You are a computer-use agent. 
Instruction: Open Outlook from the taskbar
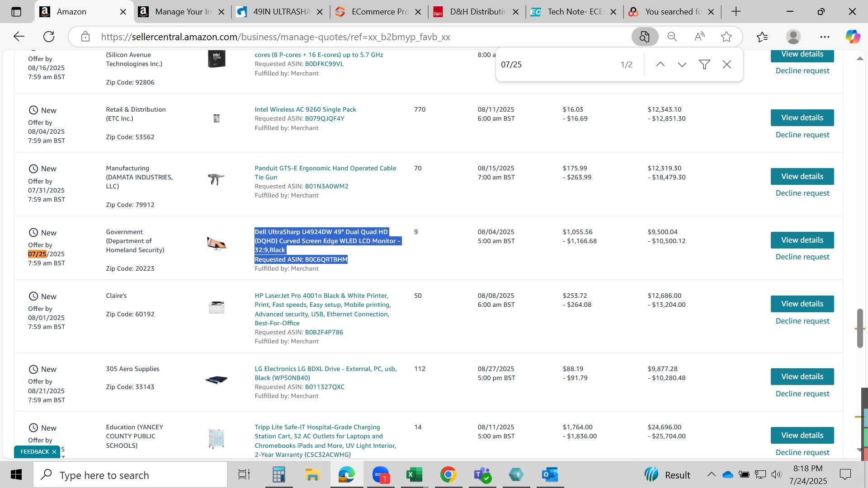pyautogui.click(x=550, y=475)
